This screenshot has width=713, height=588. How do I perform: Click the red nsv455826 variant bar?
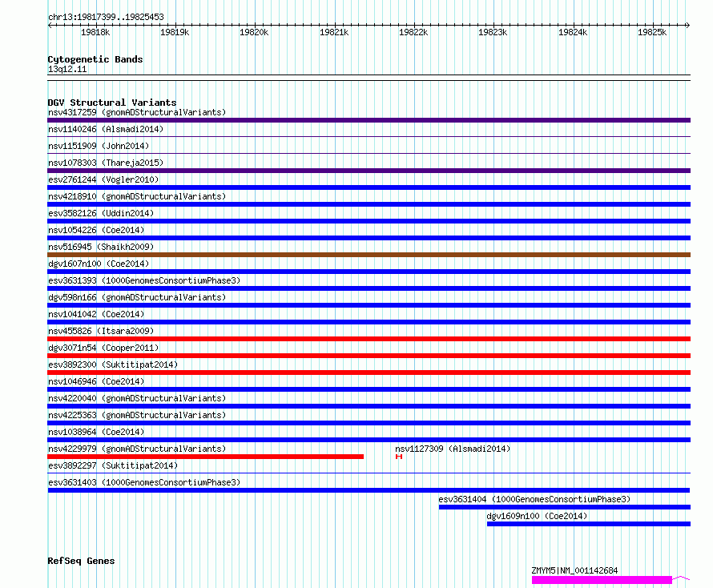pos(369,339)
